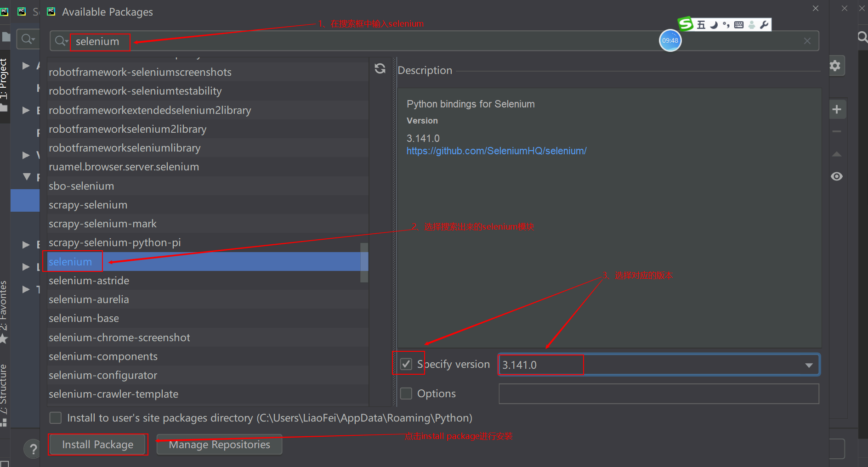This screenshot has width=868, height=467.
Task: Click the Sogou toolbar keyboard icon
Action: click(x=739, y=25)
